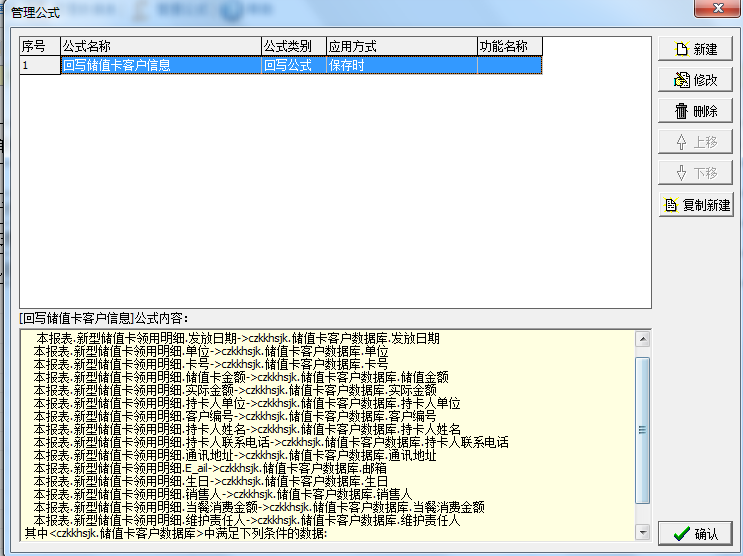The image size is (743, 556).
Task: Click formula line ending with 实际金额
Action: click(235, 390)
